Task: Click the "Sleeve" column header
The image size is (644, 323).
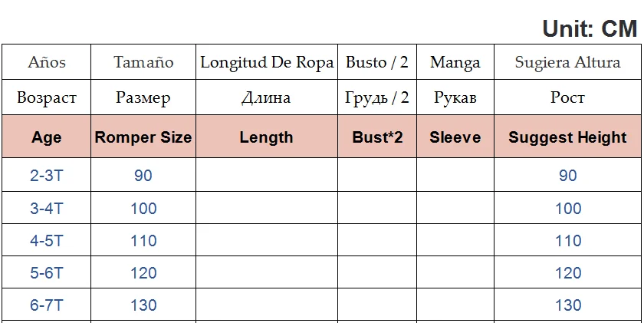Action: (x=455, y=137)
